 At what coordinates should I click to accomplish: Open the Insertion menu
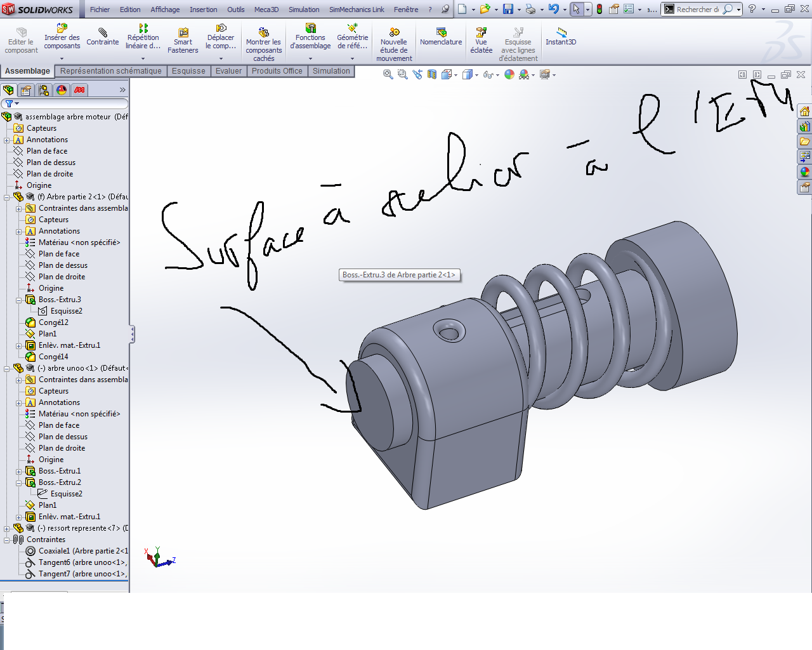tap(203, 10)
